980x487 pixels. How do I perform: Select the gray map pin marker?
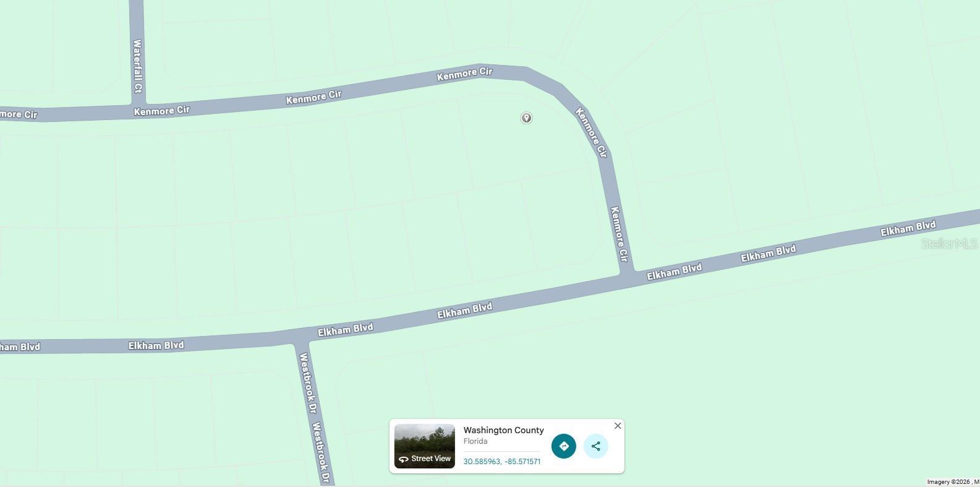point(526,118)
